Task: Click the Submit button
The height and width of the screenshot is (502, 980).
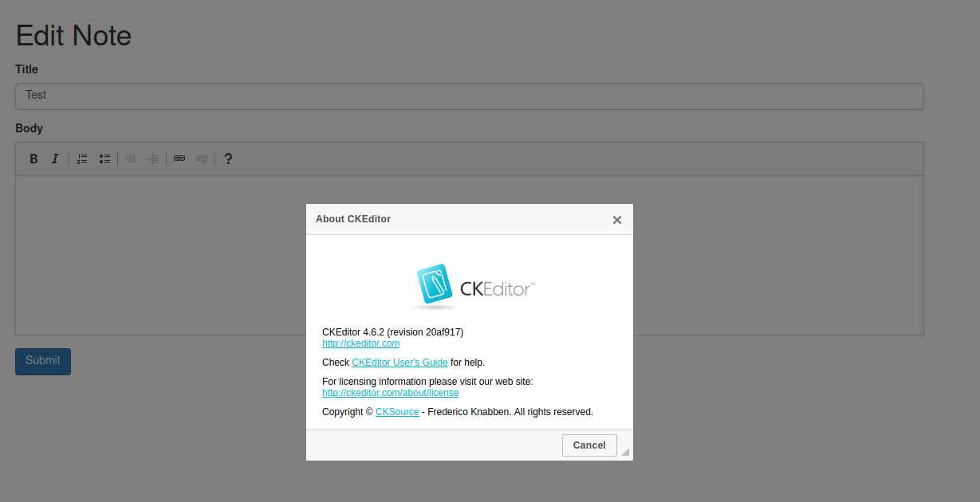Action: pos(43,361)
